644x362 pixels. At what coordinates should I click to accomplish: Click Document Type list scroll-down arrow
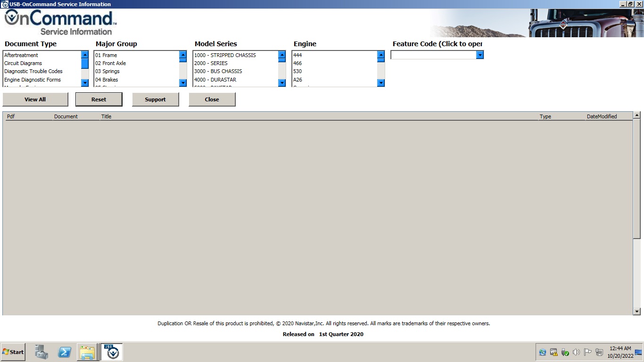(85, 83)
